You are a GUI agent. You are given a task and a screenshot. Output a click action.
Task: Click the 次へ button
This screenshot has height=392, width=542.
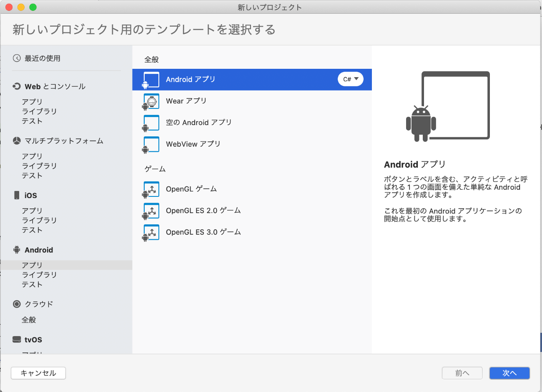tap(509, 373)
